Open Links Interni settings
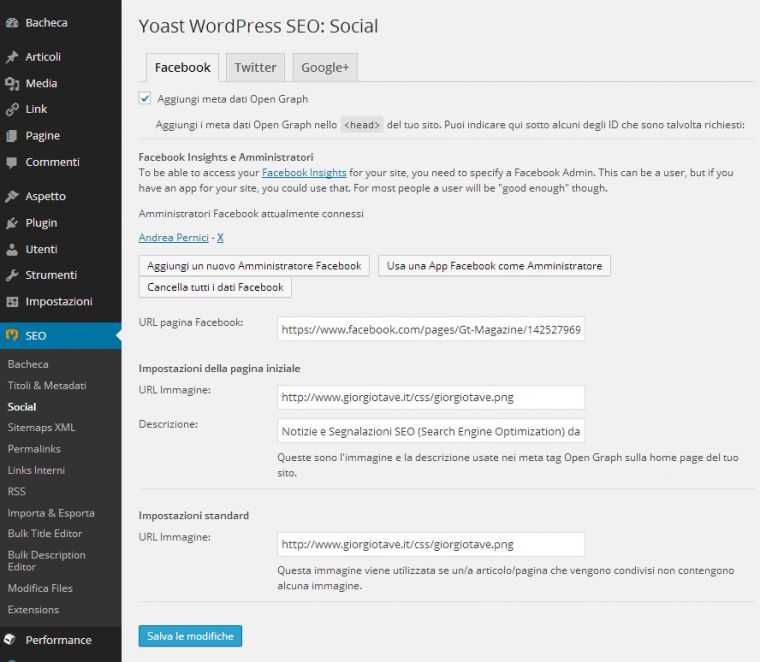 (x=36, y=471)
